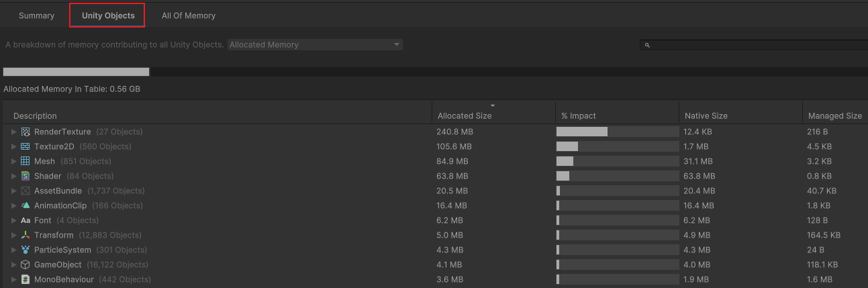Expand the Font objects group
868x288 pixels.
coord(13,220)
